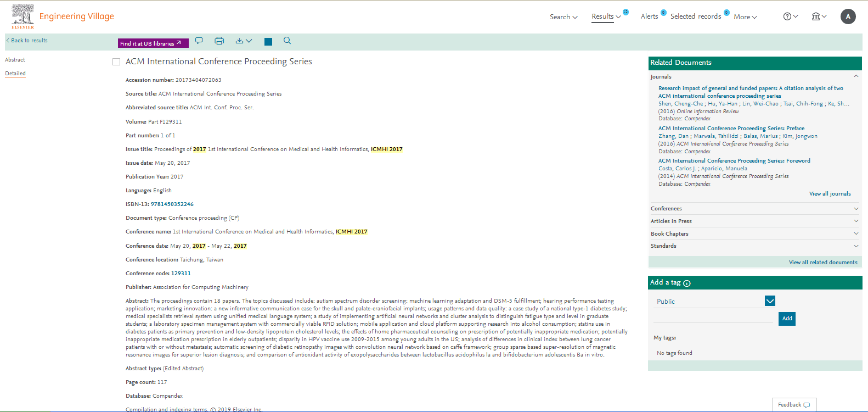Click author Zhang, Dan
The width and height of the screenshot is (868, 412).
(673, 136)
